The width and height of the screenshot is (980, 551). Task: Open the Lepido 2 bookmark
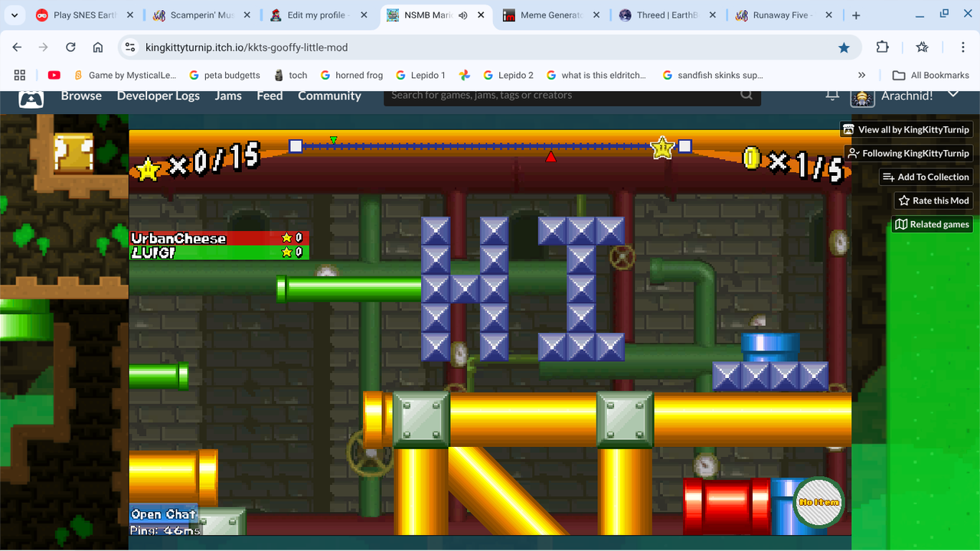(508, 75)
